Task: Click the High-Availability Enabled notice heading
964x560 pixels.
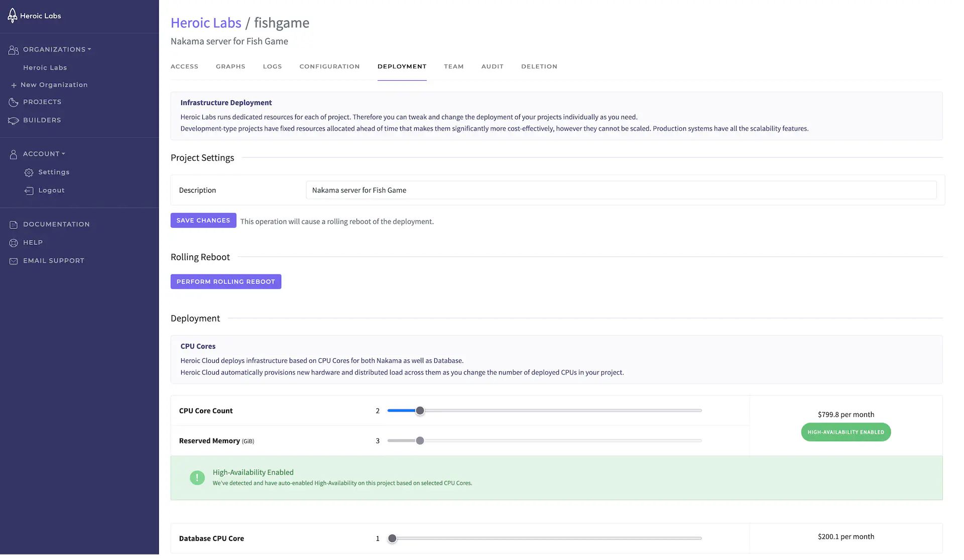Action: click(253, 472)
